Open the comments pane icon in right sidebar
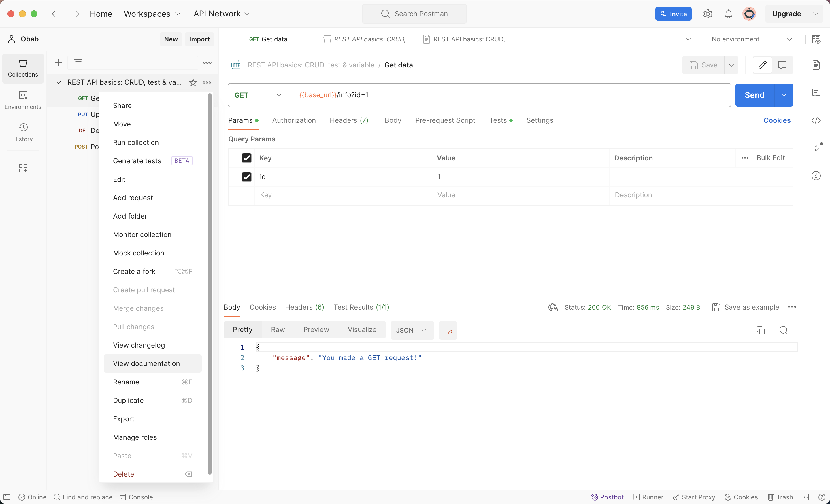Viewport: 830px width, 504px height. click(816, 92)
